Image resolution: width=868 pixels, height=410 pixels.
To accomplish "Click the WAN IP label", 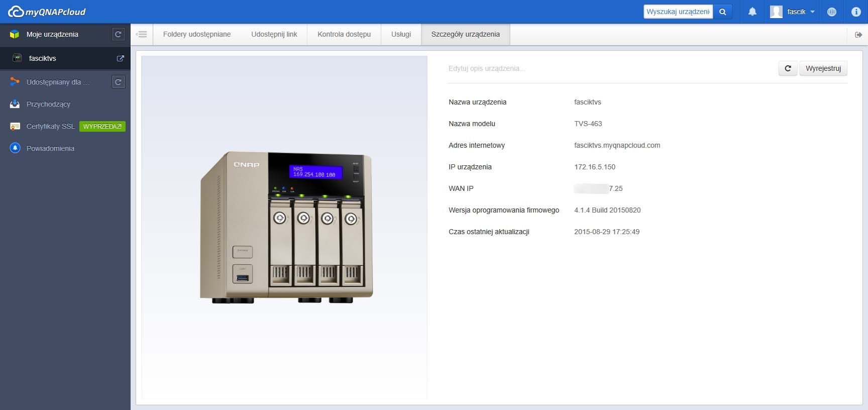I will point(461,188).
